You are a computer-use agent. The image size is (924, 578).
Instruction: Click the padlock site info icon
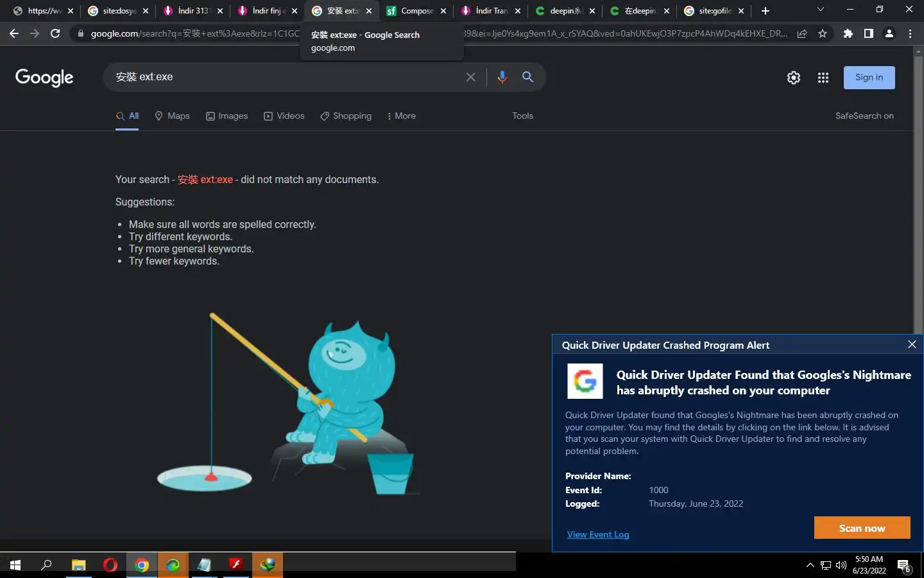click(81, 33)
